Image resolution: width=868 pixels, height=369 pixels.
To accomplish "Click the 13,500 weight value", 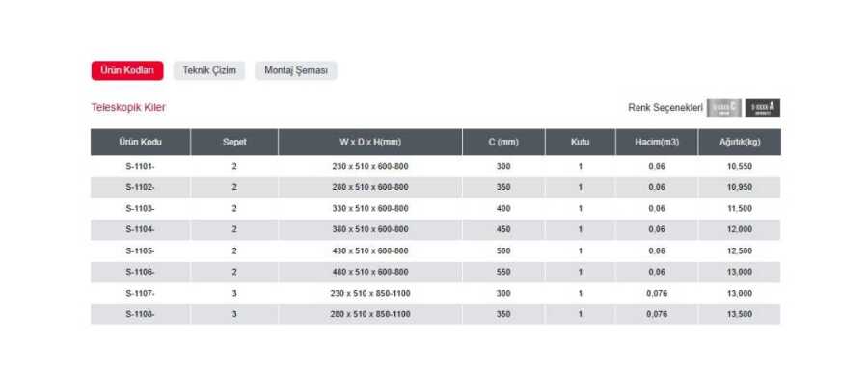I will coord(740,314).
